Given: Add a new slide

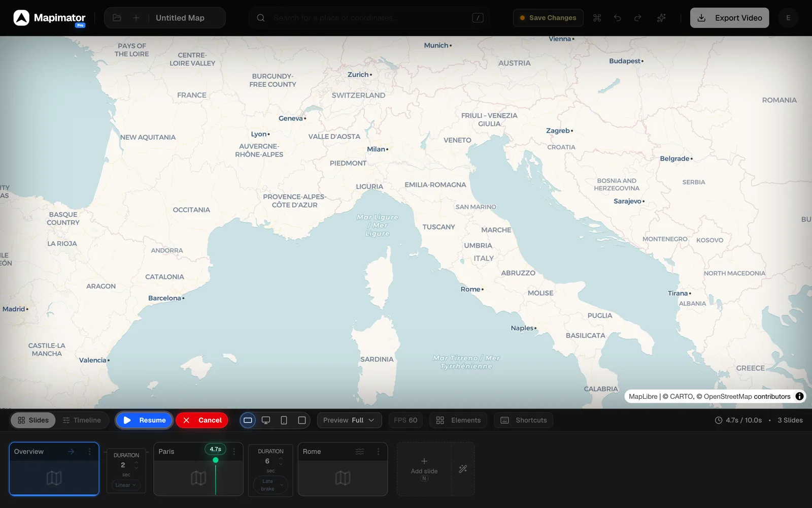Looking at the screenshot, I should (424, 469).
